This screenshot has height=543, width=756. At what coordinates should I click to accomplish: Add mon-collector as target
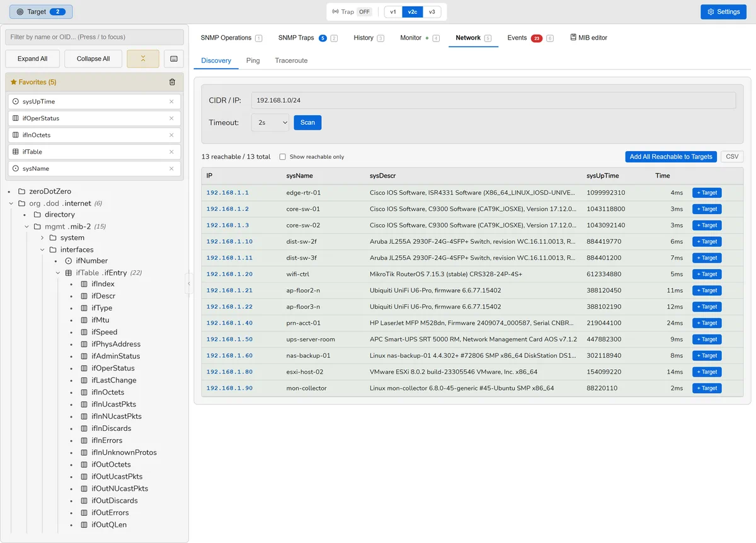707,388
